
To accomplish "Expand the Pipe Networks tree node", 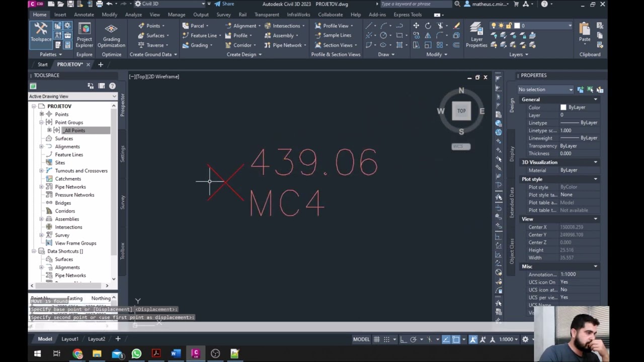I will click(42, 187).
